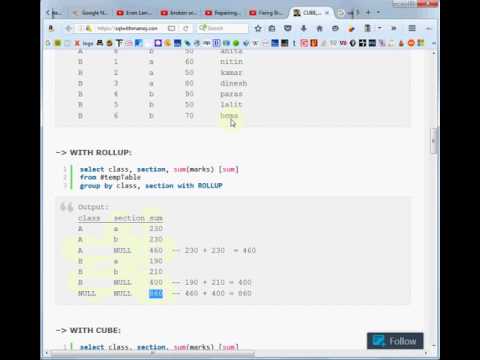The width and height of the screenshot is (480, 360).
Task: Click the name 'lalit' in the table
Action: [x=231, y=105]
